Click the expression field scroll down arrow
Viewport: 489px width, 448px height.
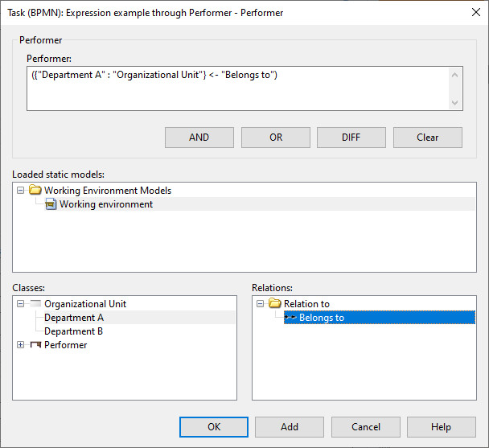(x=456, y=103)
